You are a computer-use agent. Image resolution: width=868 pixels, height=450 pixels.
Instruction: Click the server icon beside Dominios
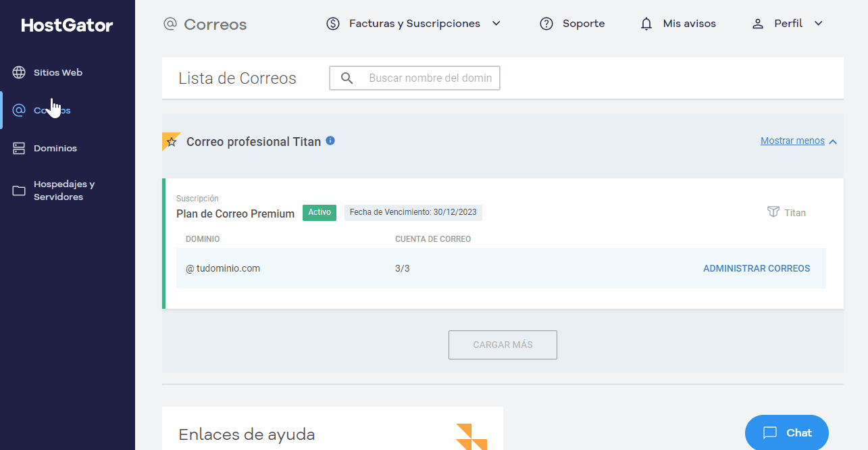pyautogui.click(x=19, y=148)
